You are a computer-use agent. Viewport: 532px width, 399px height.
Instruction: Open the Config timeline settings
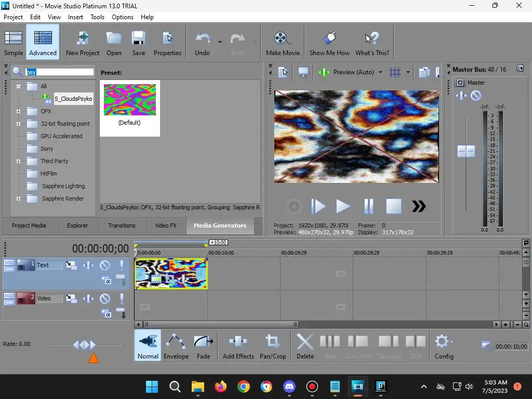tap(444, 346)
